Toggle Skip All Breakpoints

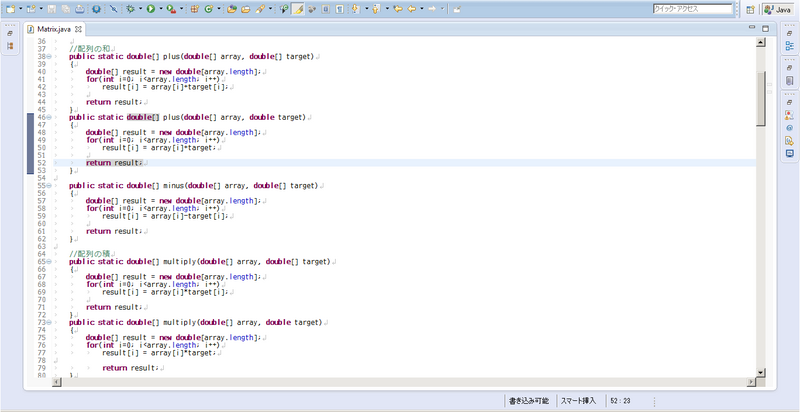(x=113, y=9)
